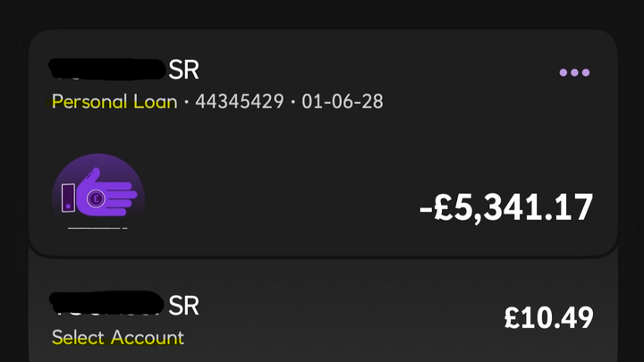644x362 pixels.
Task: Tap the redacted name on loan card
Action: (x=106, y=69)
